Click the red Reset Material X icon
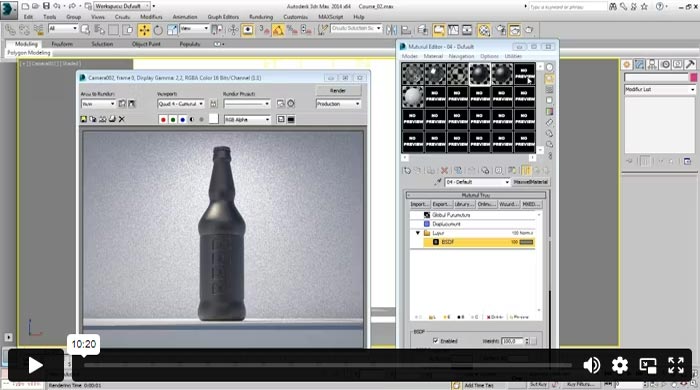 [444, 170]
